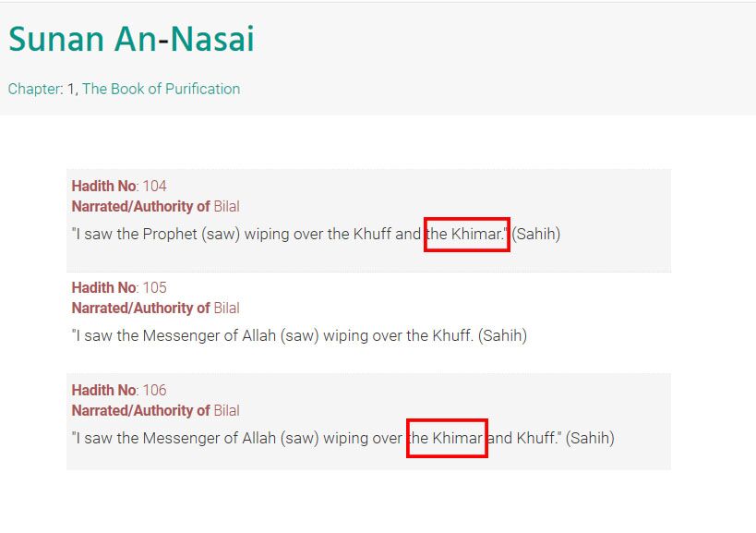756x533 pixels.
Task: Open the Chapter link
Action: [35, 90]
